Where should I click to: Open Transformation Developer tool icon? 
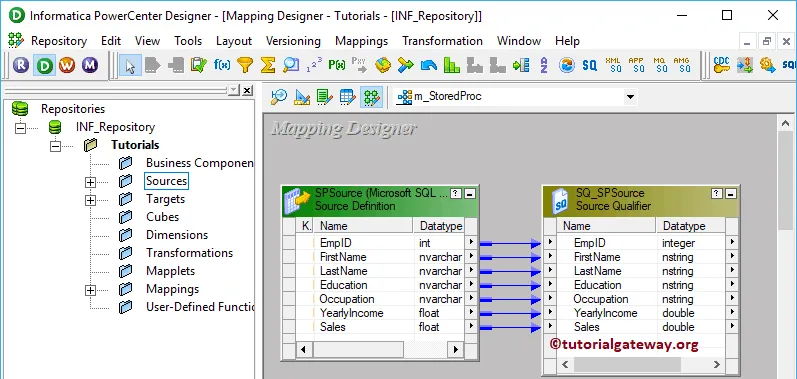(x=324, y=97)
